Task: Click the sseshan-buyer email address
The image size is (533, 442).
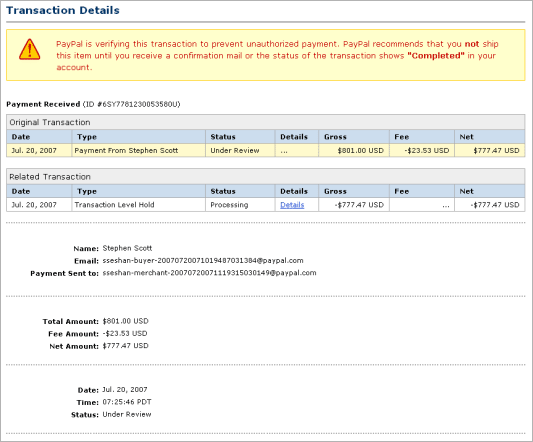Action: click(x=203, y=261)
